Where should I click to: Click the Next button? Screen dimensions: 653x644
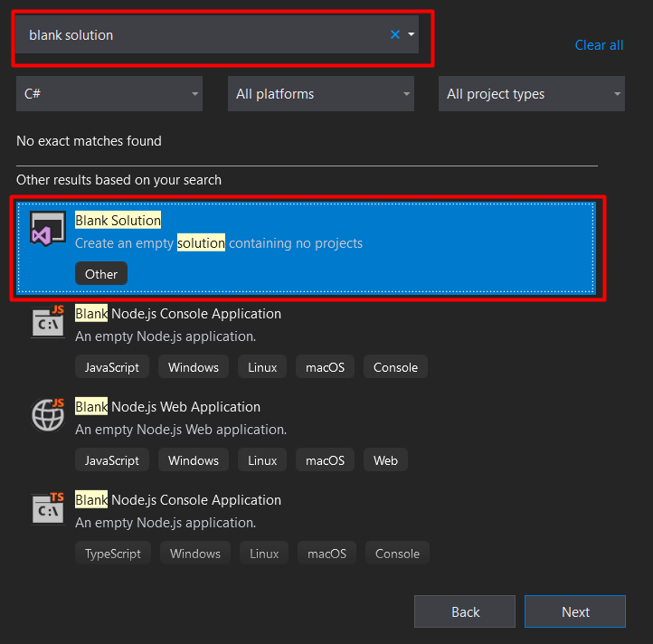click(575, 611)
